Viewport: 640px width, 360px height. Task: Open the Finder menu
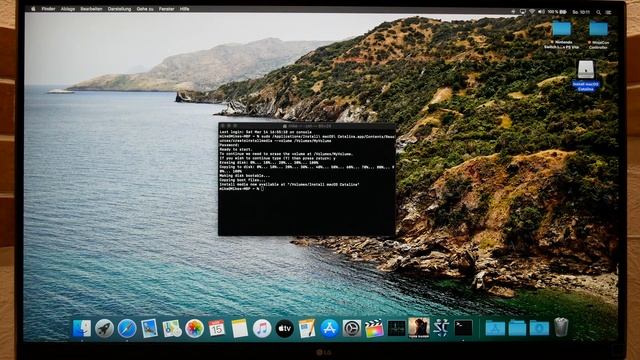(48, 9)
